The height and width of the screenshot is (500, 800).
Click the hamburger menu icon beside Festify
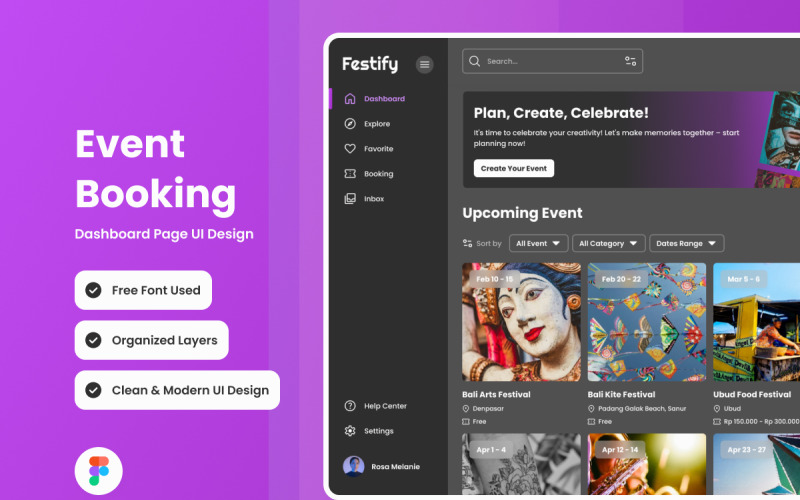(425, 64)
